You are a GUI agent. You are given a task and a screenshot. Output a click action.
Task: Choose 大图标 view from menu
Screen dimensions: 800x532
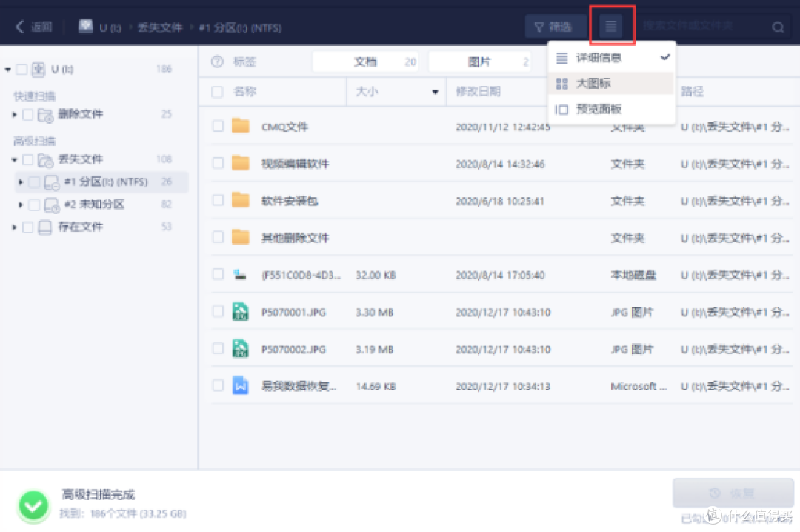(612, 83)
